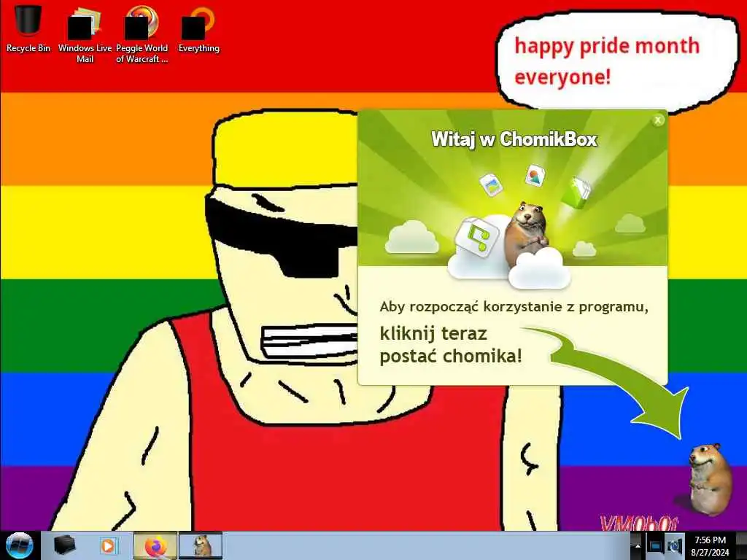Open the Windows Live Mail desktop shortcut
This screenshot has height=560, width=747.
pyautogui.click(x=85, y=34)
